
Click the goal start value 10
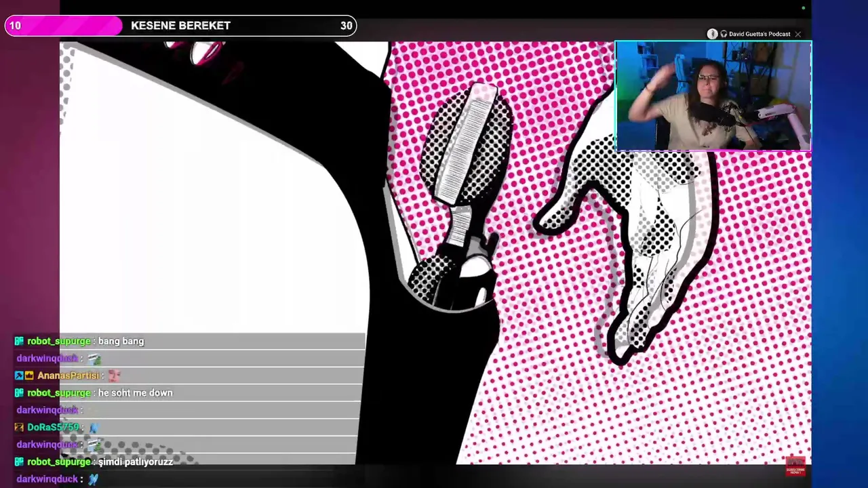click(x=15, y=26)
